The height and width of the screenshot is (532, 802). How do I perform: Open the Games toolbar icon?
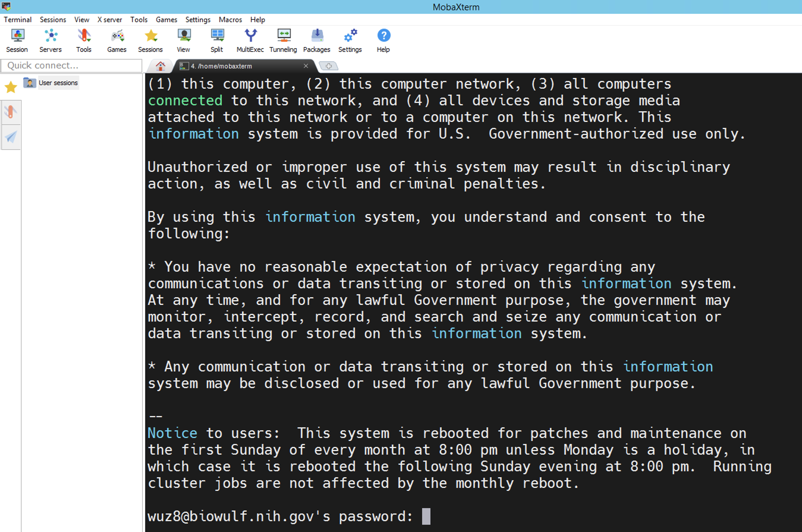click(117, 40)
